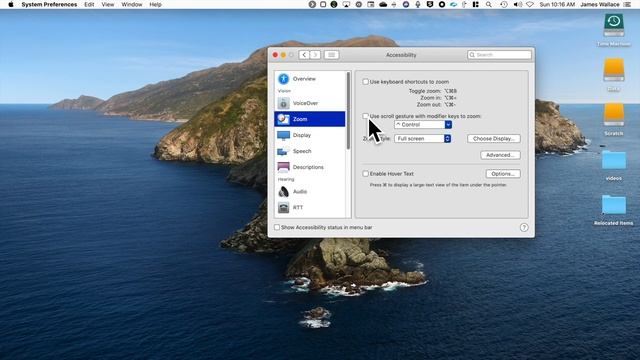The width and height of the screenshot is (640, 360).
Task: Open the System Preferences menu
Action: 49,4
